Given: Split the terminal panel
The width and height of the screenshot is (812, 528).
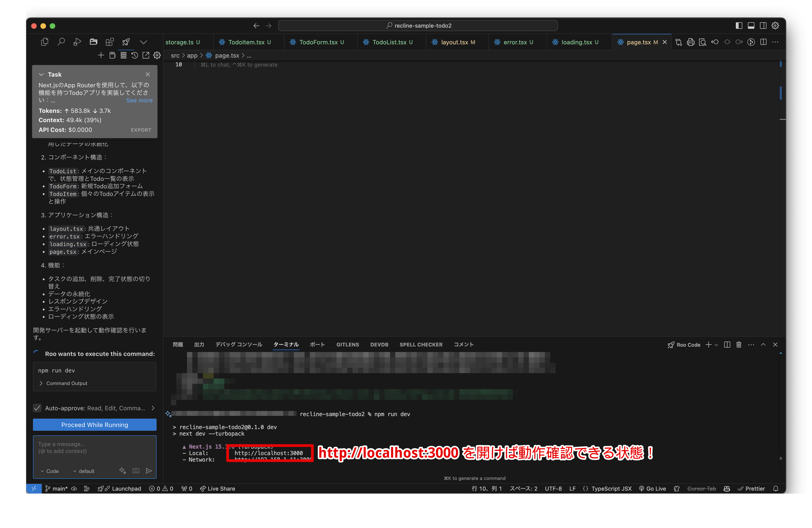Looking at the screenshot, I should 727,345.
